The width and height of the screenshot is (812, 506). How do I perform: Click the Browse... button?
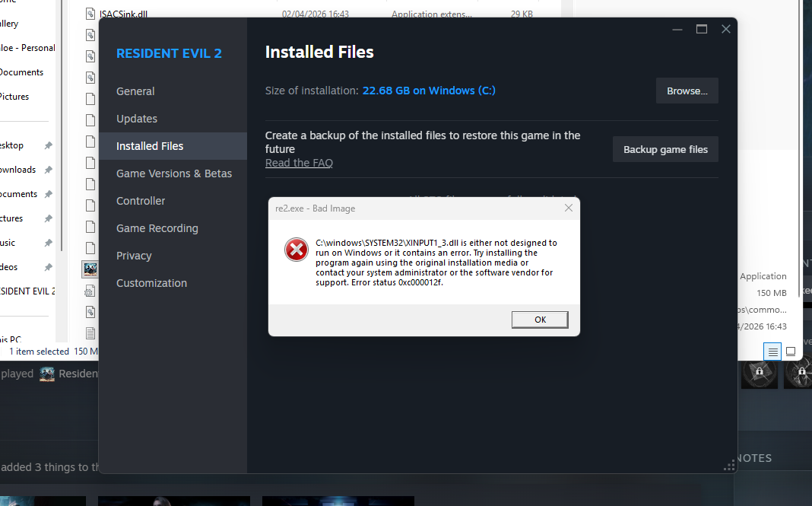click(x=687, y=91)
